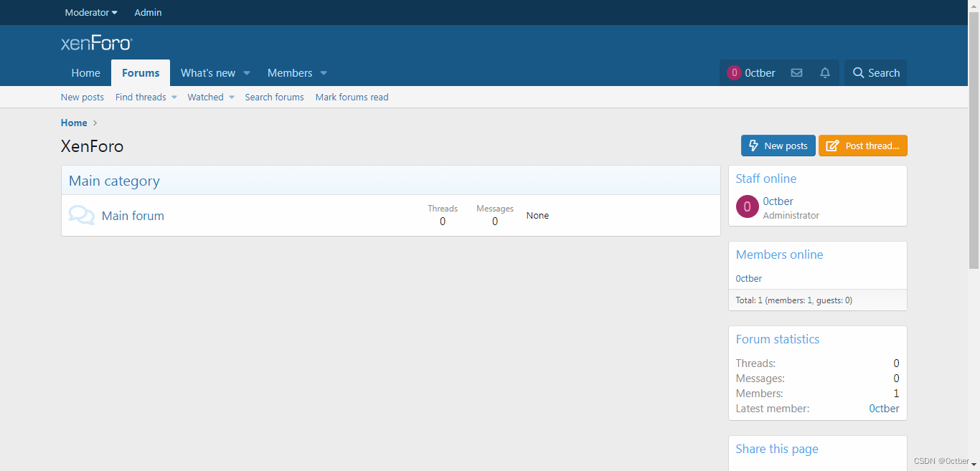Click the Messages count in Main forum row
980x471 pixels.
pyautogui.click(x=495, y=222)
